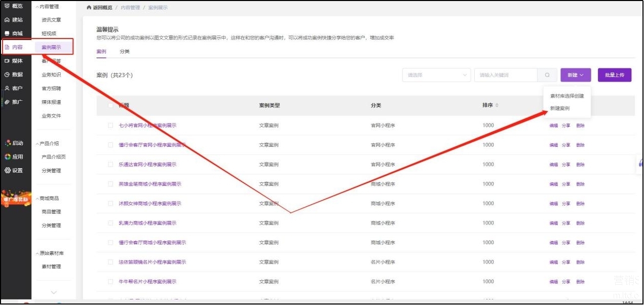
Task: Open the colorful 应用 apps icon
Action: coord(8,157)
